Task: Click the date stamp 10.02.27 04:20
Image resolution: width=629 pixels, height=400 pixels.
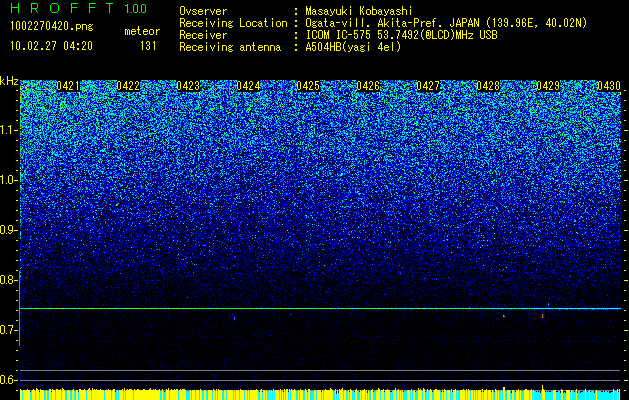Action: (x=51, y=46)
